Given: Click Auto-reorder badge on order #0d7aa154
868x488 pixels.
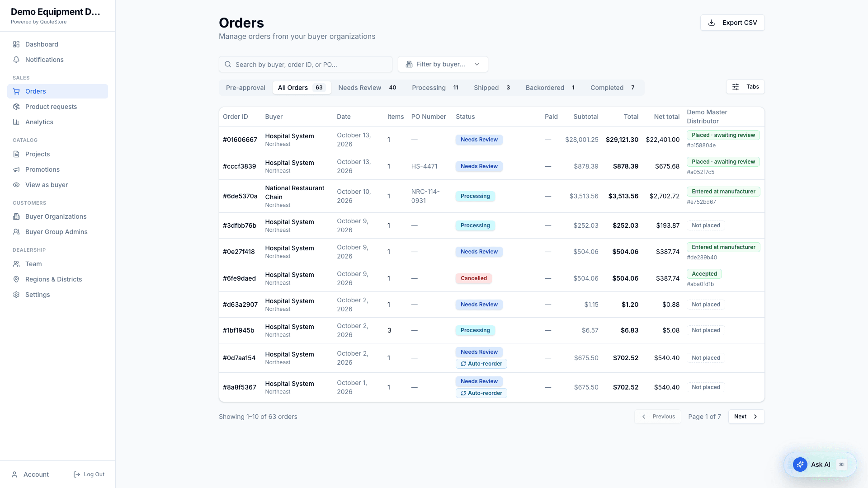Looking at the screenshot, I should click(x=481, y=364).
